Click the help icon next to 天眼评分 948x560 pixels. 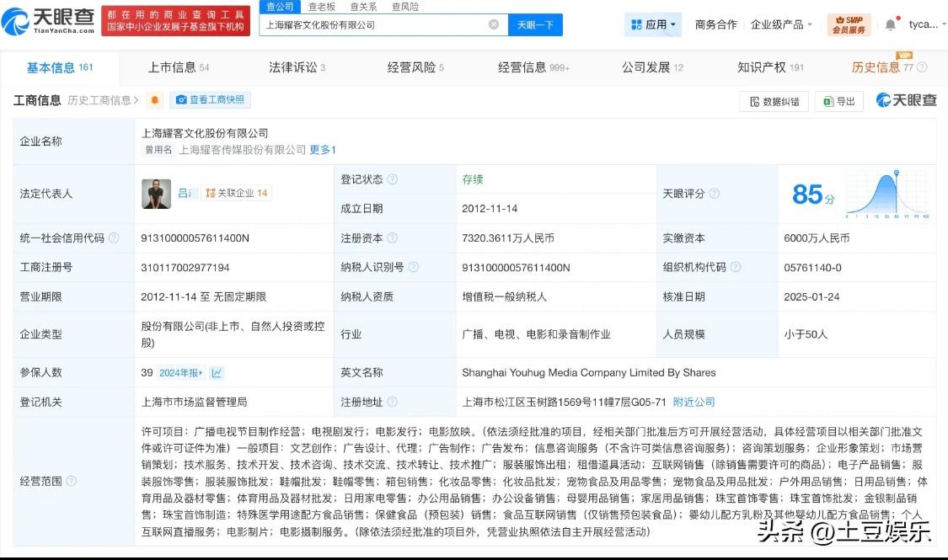[x=714, y=194]
